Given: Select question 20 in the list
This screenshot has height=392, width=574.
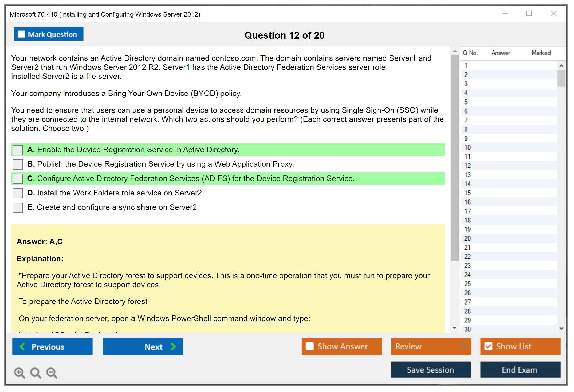Looking at the screenshot, I should (x=467, y=238).
